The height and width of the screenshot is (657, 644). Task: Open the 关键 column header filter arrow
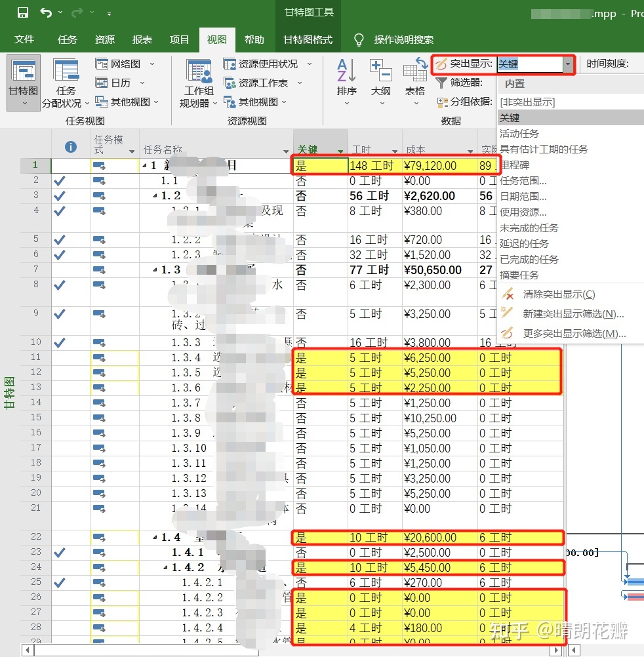pyautogui.click(x=340, y=151)
